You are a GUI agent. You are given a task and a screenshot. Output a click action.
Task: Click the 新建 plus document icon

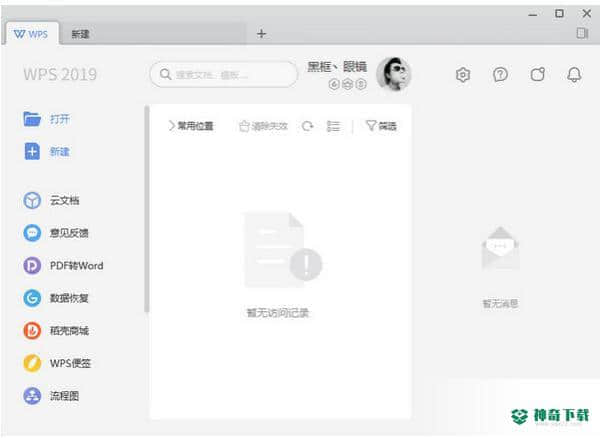point(32,151)
